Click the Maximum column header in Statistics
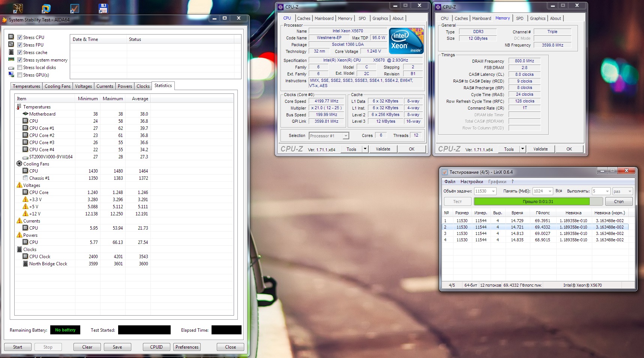The image size is (644, 358). click(x=113, y=99)
